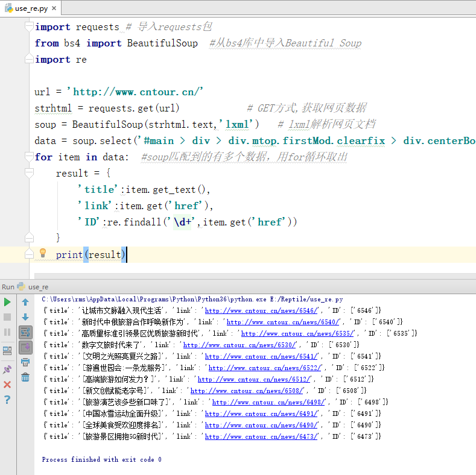
Task: Click fold marker beside import re line
Action: [29, 58]
